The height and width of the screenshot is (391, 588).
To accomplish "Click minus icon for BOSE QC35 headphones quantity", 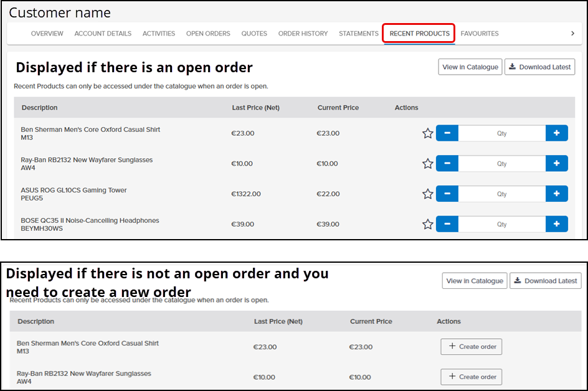I will 447,224.
